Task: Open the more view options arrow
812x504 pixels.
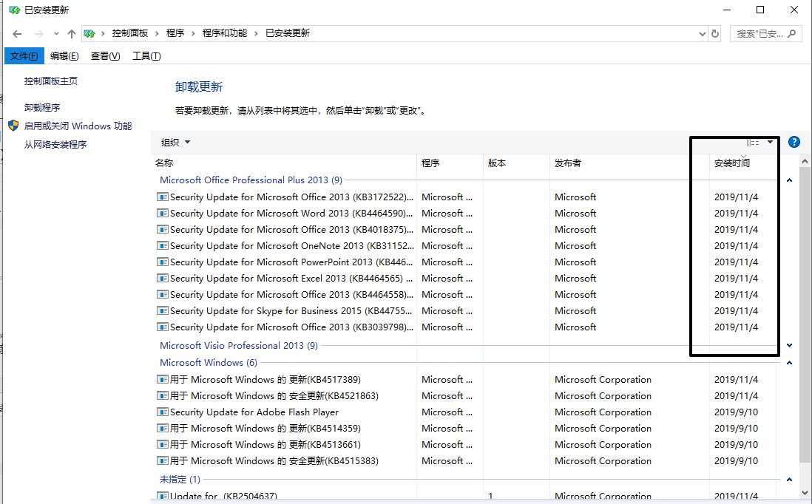Action: tap(770, 143)
